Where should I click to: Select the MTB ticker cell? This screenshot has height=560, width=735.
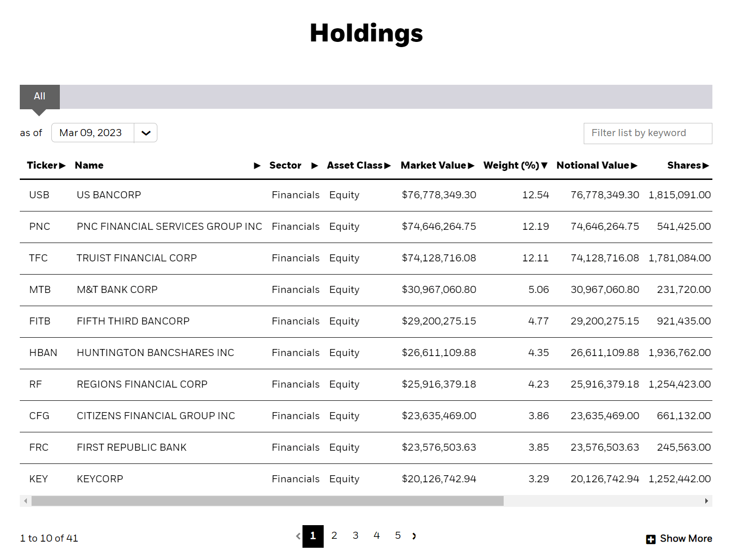click(40, 290)
